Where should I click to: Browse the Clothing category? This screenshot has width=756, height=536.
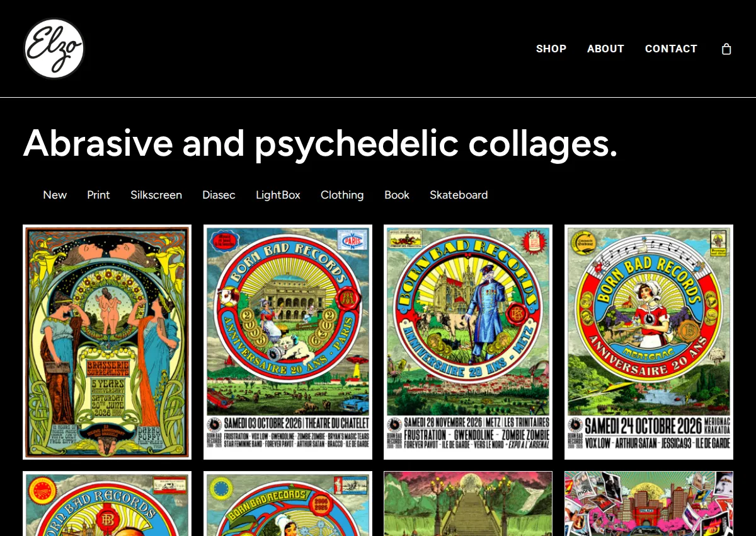[x=342, y=195]
